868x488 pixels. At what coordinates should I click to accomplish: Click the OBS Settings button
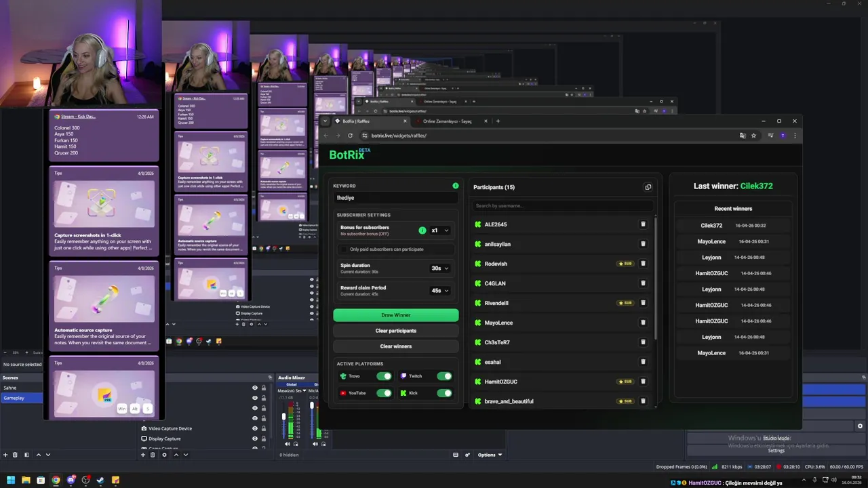tap(776, 450)
